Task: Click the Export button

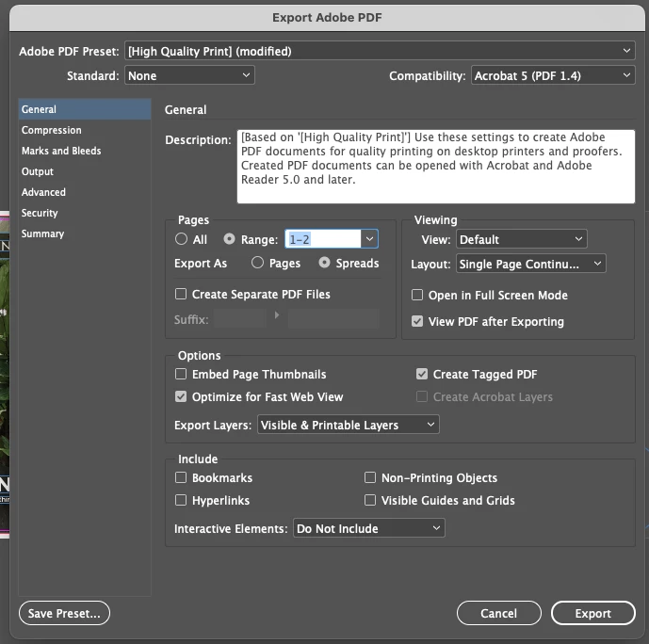Action: [x=592, y=613]
